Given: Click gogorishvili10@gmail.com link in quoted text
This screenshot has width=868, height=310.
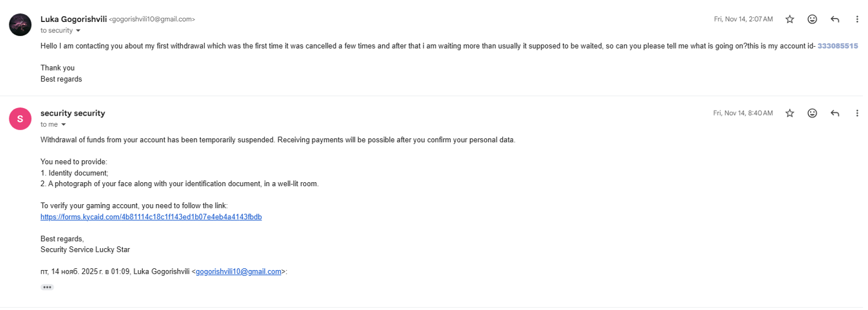Looking at the screenshot, I should (238, 271).
